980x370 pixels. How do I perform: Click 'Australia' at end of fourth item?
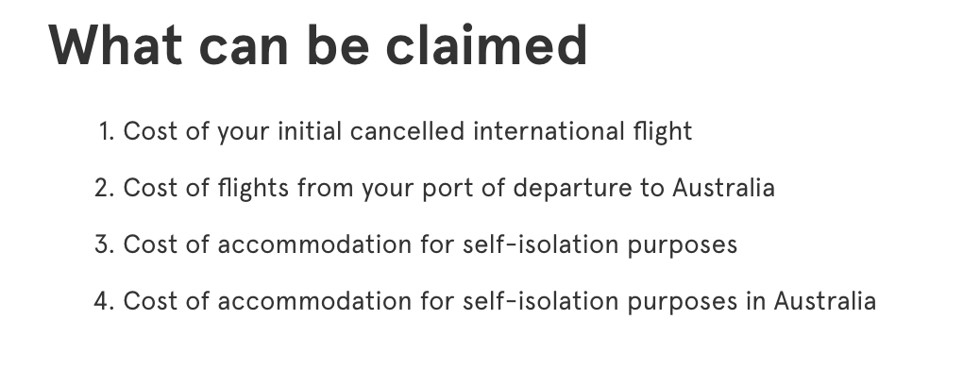point(825,300)
